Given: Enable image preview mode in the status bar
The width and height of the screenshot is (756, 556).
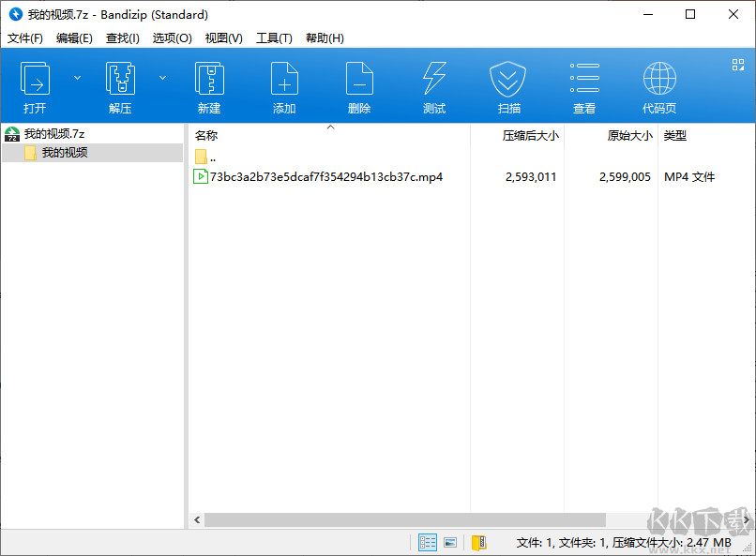Looking at the screenshot, I should [451, 542].
